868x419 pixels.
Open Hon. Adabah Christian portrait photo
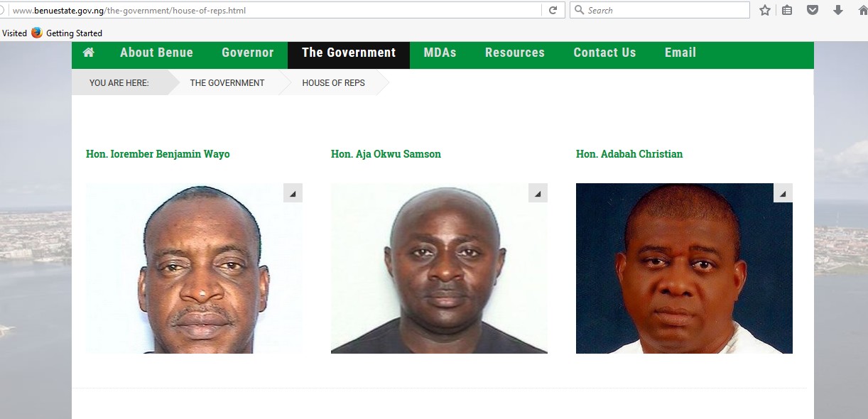click(684, 268)
